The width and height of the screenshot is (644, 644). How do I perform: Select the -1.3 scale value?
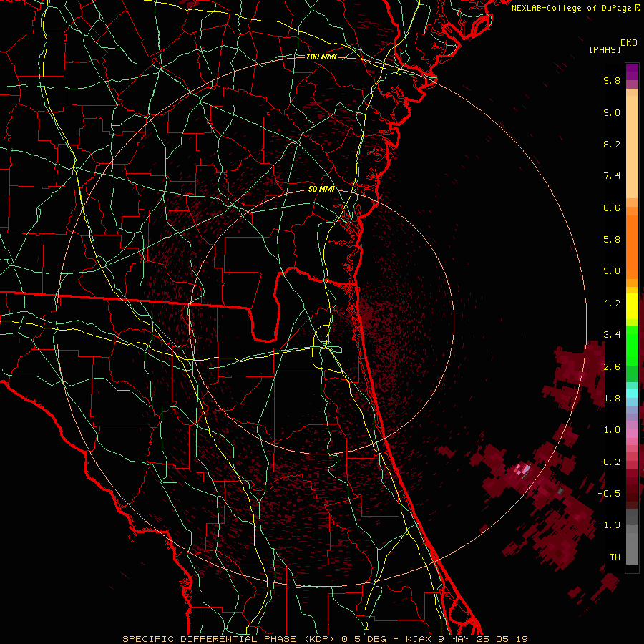click(609, 525)
